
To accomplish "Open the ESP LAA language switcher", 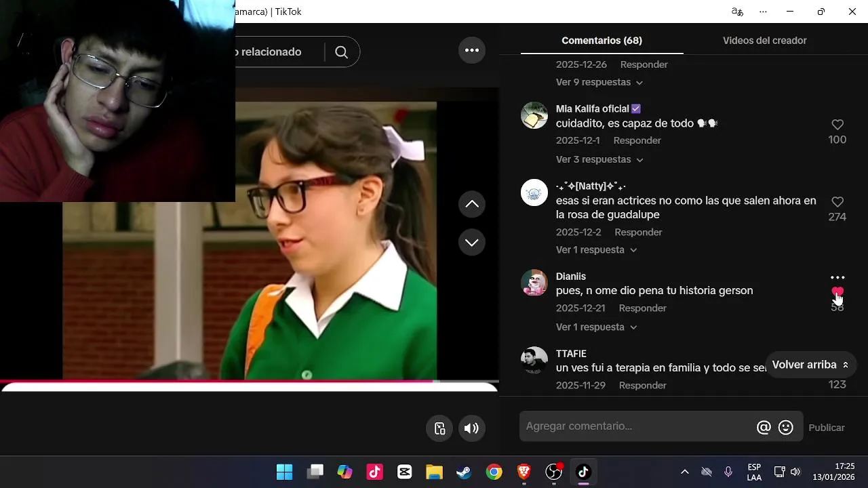I will point(754,472).
